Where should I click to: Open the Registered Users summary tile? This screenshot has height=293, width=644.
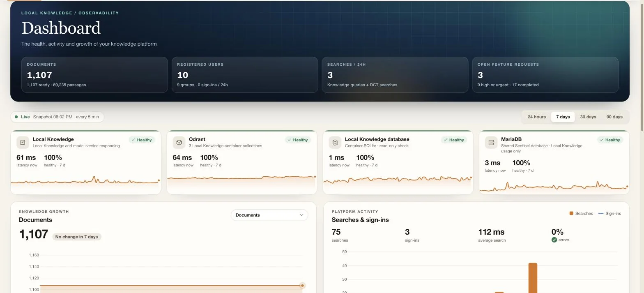245,75
